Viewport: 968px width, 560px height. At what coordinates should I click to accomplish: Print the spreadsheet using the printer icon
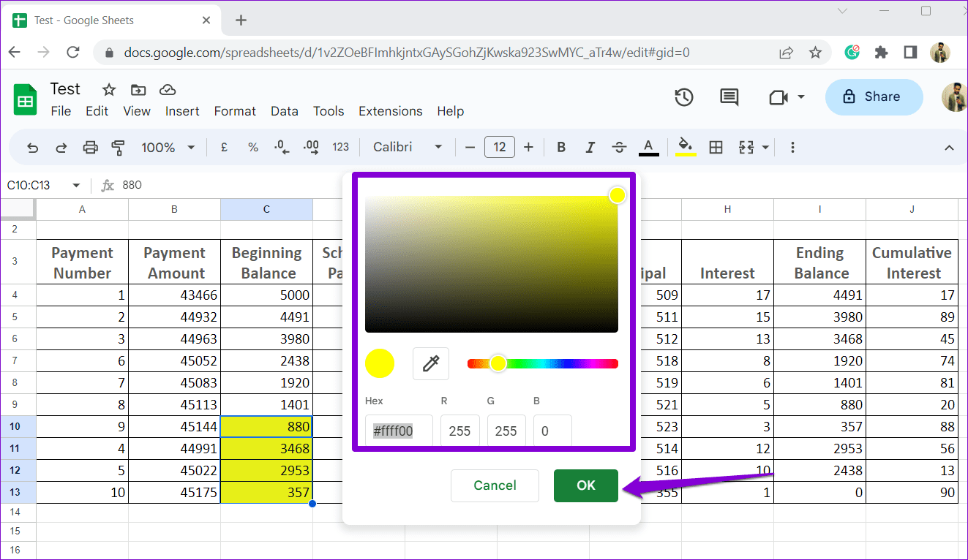(x=90, y=148)
